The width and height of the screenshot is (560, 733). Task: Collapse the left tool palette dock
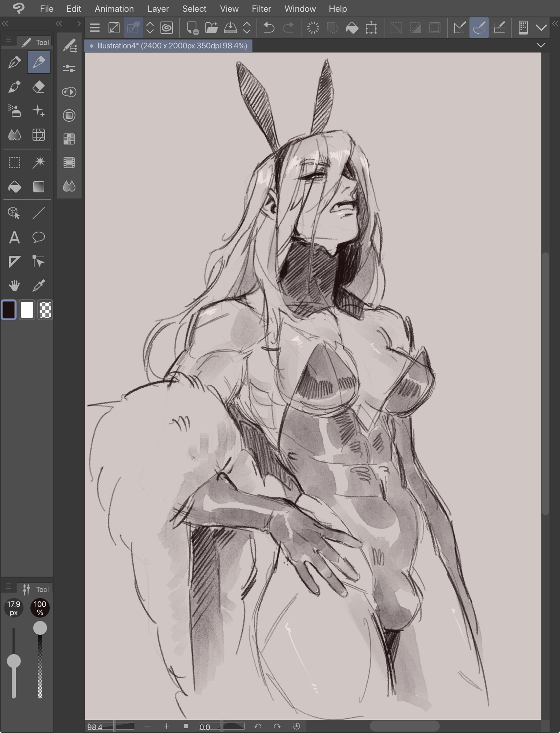pos(5,24)
